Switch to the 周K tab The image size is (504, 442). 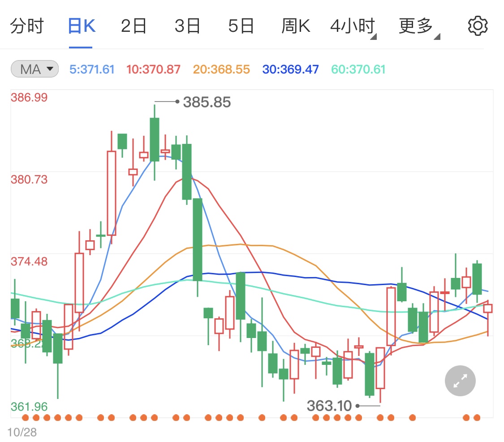pyautogui.click(x=296, y=26)
